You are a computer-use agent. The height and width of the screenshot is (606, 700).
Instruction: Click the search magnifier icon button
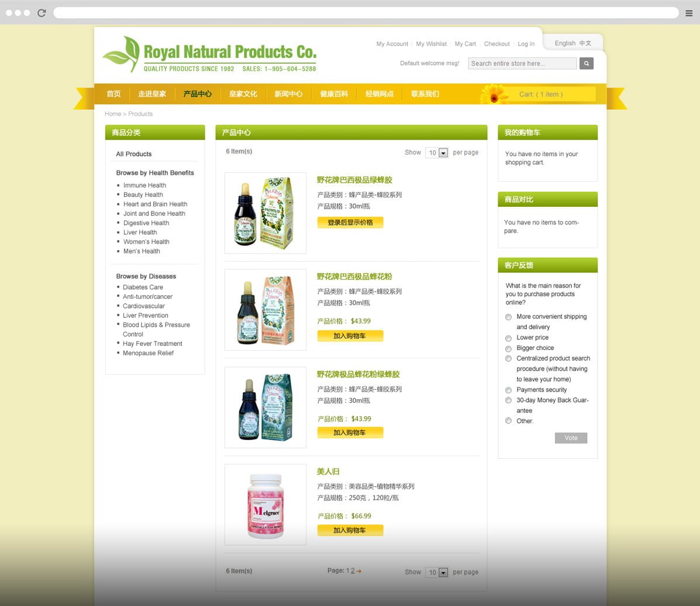586,63
